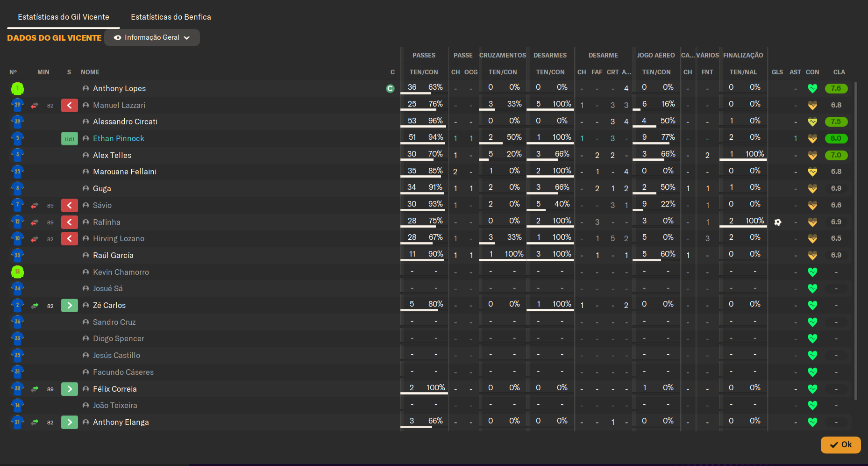Click the captain badge next to Anthony Lopes
868x466 pixels.
coord(391,88)
